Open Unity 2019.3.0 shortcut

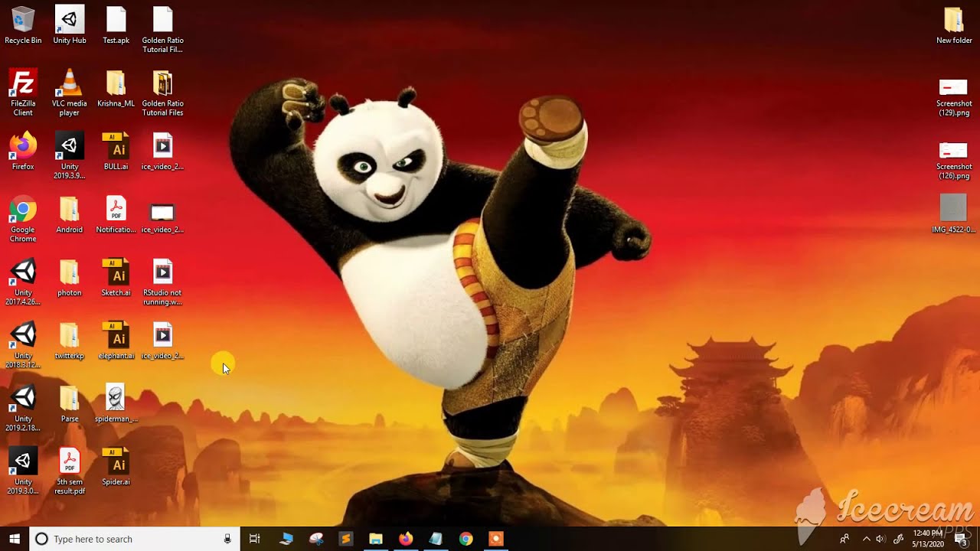[x=23, y=471]
